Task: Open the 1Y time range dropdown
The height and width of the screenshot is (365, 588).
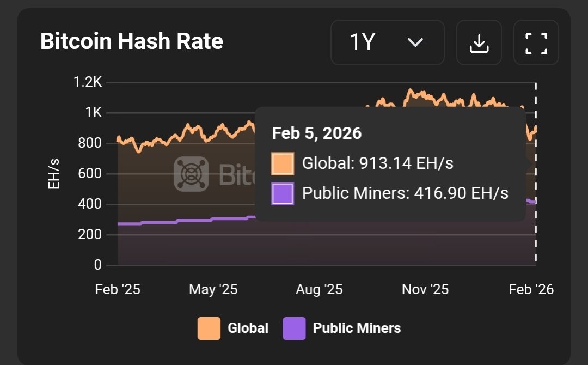Action: click(x=388, y=42)
